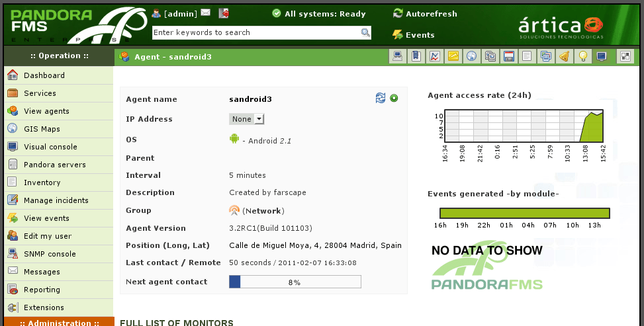Viewport: 644px width, 326px height.
Task: Click the floppy disk toolbar icon
Action: click(x=509, y=56)
